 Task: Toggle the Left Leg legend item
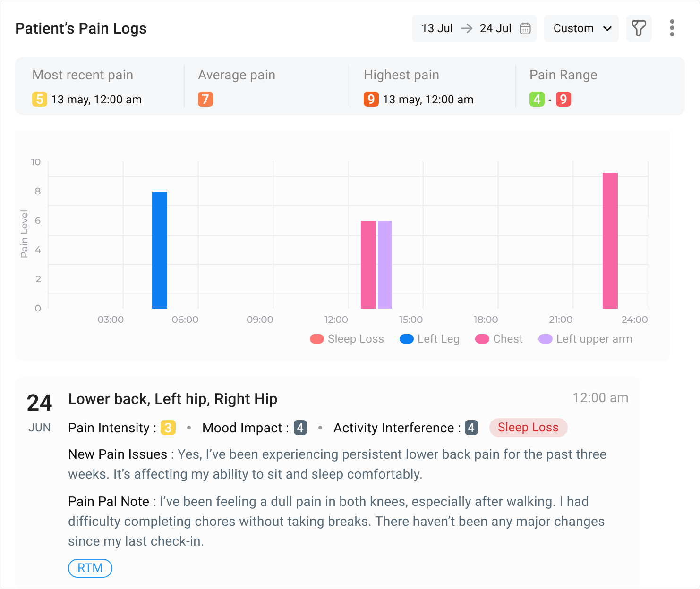(429, 338)
